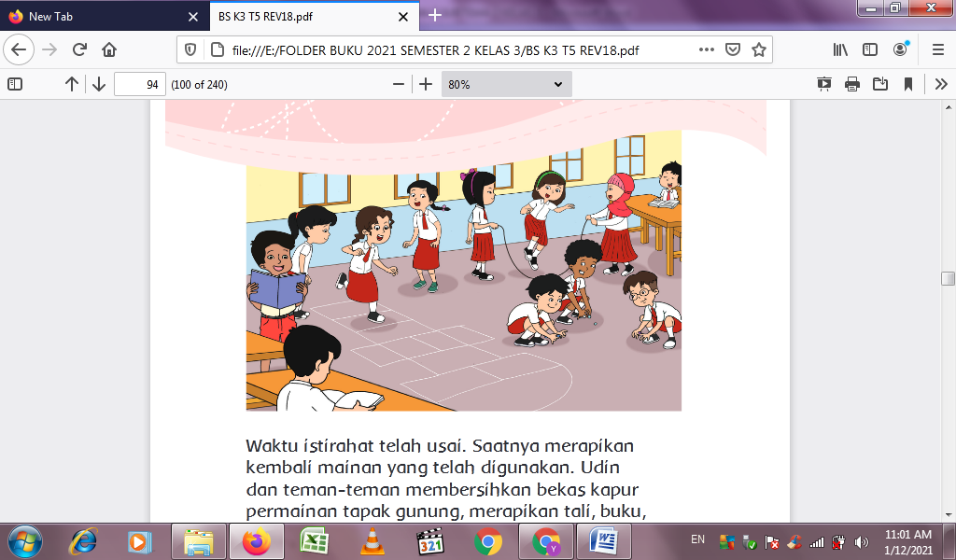Open VLC media player from taskbar
This screenshot has height=560, width=956.
pyautogui.click(x=372, y=541)
